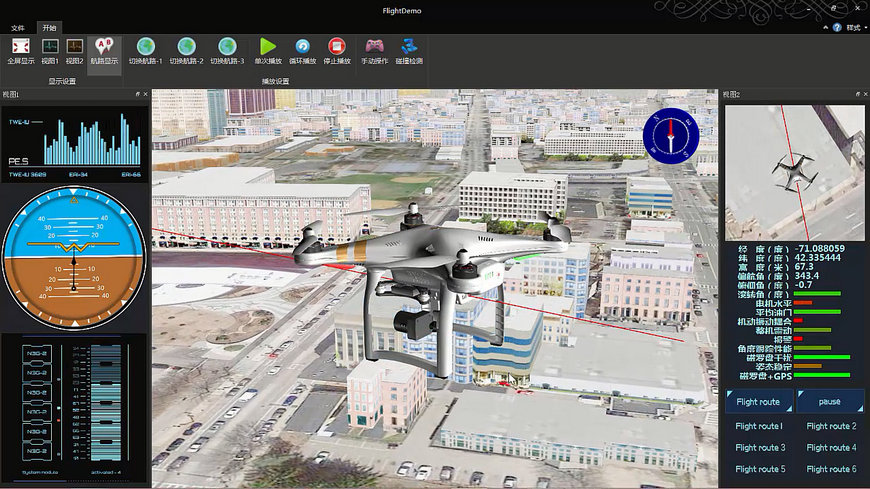Click the TWE-IU bar chart display
The image size is (870, 489).
coord(74,144)
